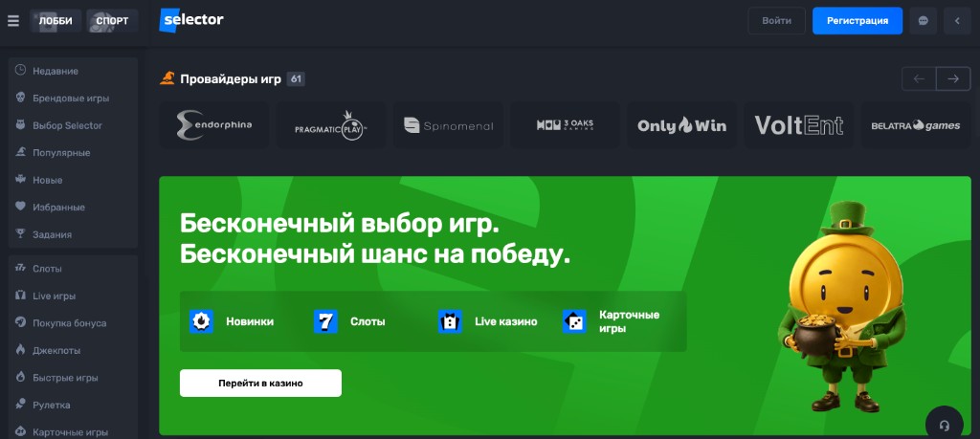
Task: Open Live казино link in banner
Action: pos(505,321)
